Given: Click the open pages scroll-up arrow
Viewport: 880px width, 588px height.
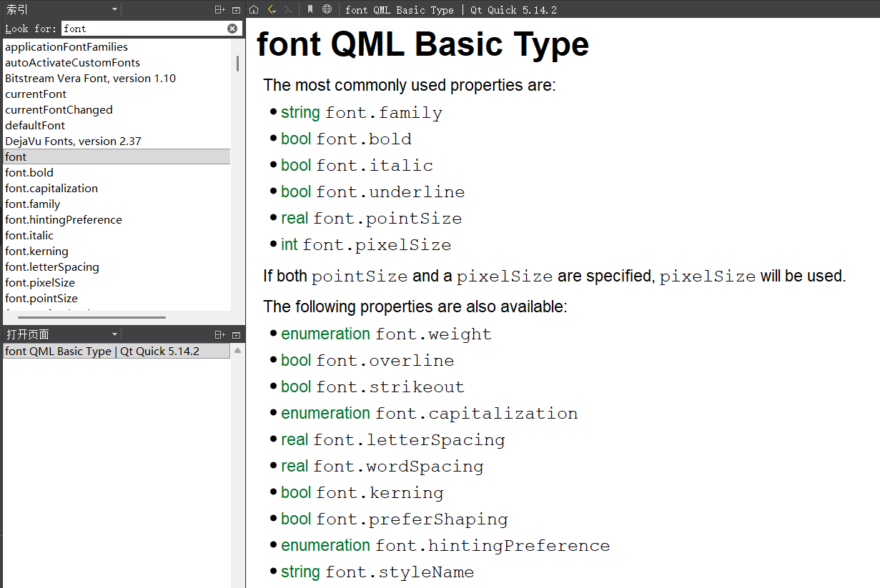Looking at the screenshot, I should [237, 351].
